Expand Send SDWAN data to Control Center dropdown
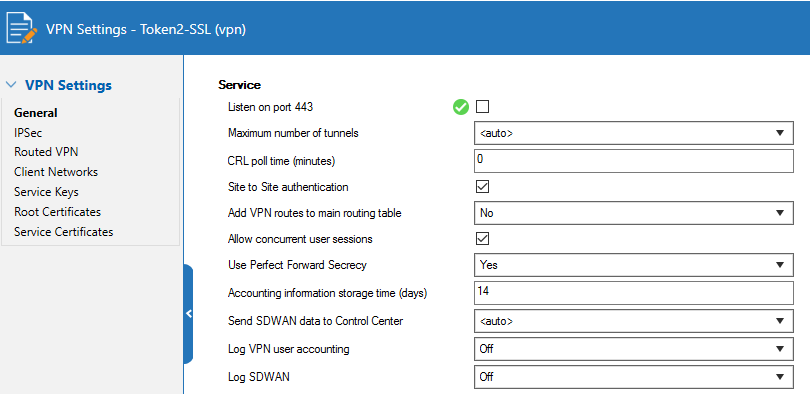This screenshot has width=810, height=394. point(634,321)
